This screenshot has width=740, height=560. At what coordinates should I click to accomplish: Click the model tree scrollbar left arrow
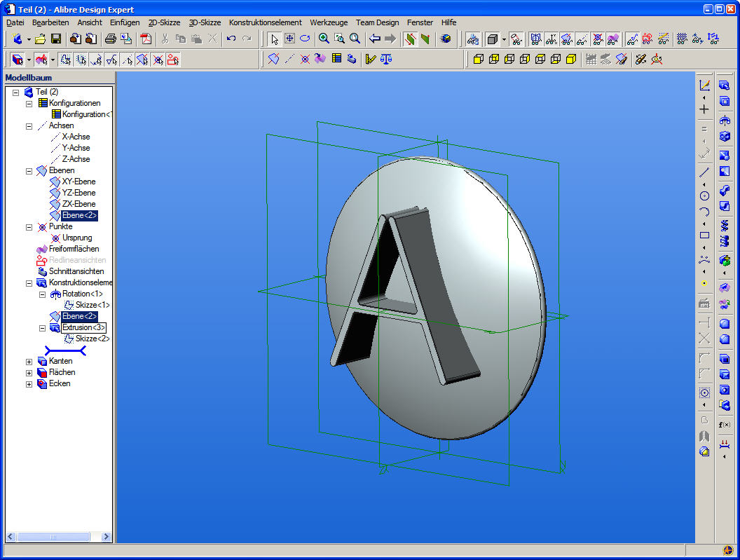pos(11,537)
